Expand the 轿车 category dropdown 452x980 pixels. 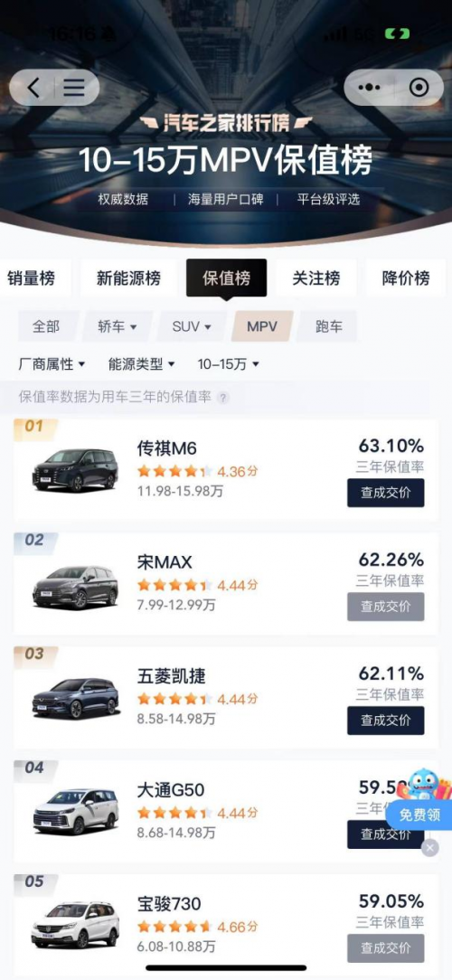point(117,326)
